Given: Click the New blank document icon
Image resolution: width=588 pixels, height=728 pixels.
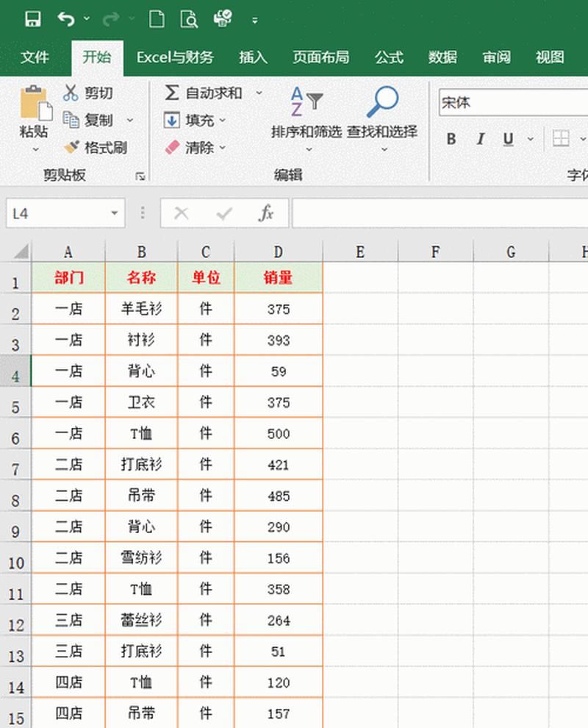Looking at the screenshot, I should pyautogui.click(x=157, y=19).
